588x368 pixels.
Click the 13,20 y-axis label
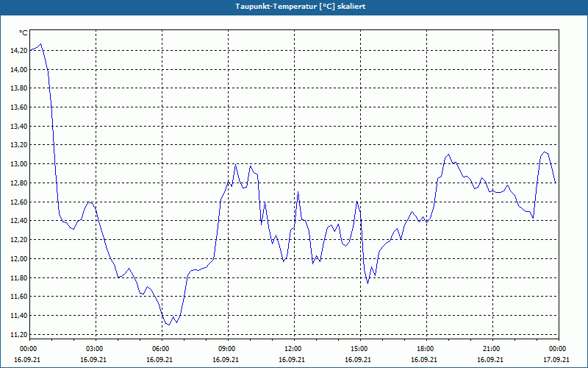click(x=19, y=145)
